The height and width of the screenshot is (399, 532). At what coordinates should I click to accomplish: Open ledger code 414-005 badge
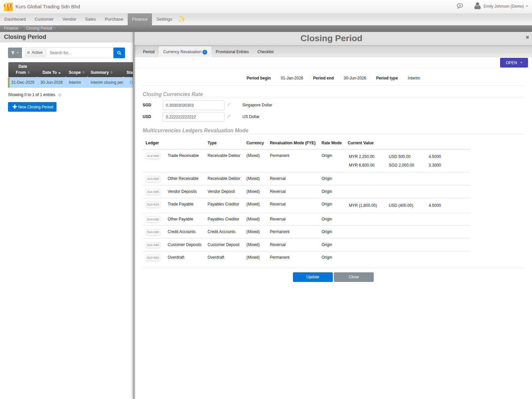(x=153, y=192)
